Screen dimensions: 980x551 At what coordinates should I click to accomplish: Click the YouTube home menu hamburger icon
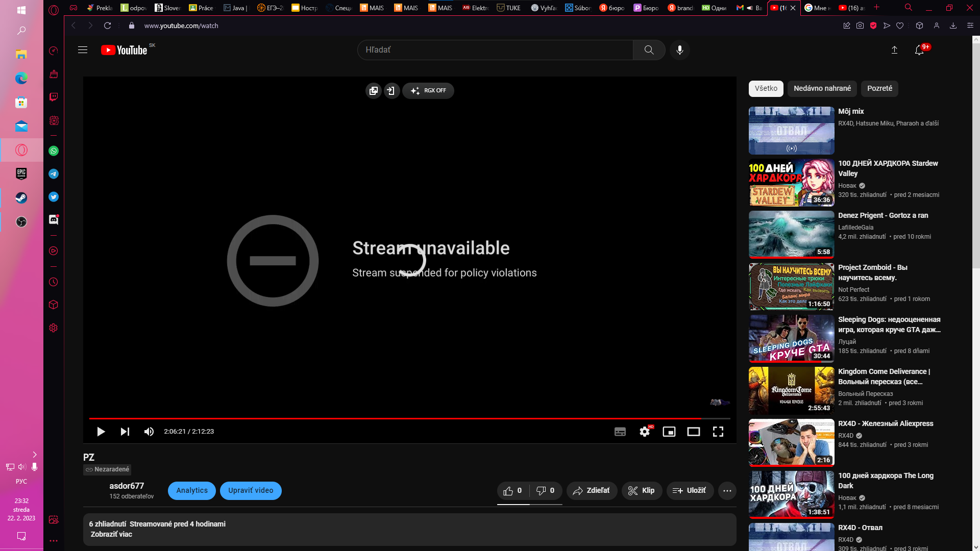pyautogui.click(x=82, y=50)
